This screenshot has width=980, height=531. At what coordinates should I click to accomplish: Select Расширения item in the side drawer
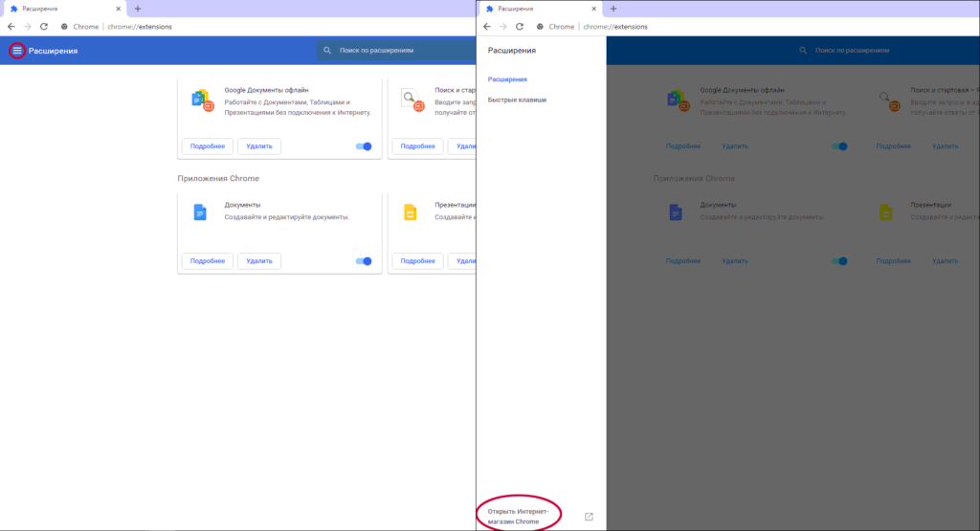point(506,79)
